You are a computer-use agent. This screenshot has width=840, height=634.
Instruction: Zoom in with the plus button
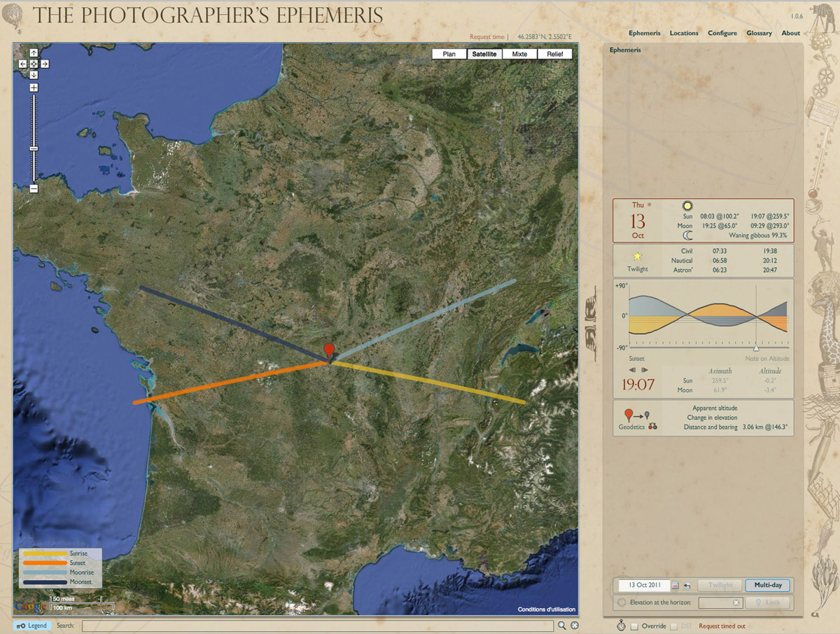click(34, 88)
